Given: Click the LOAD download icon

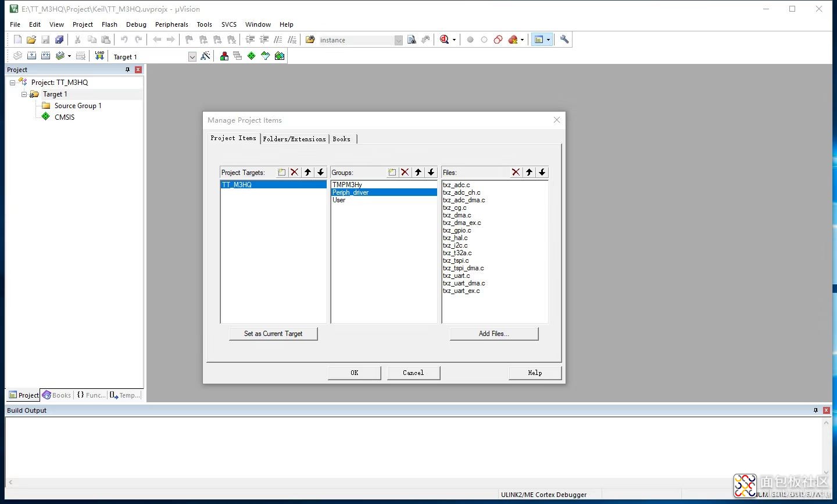Looking at the screenshot, I should tap(99, 56).
